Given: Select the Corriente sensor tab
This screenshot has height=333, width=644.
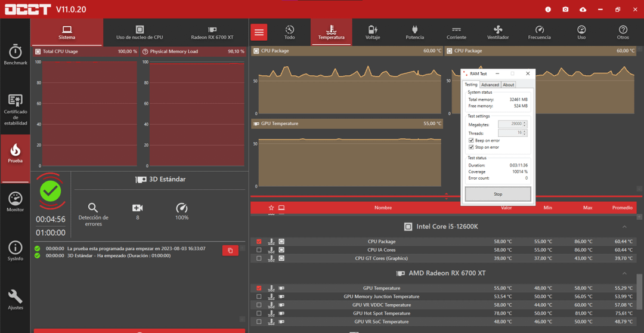Looking at the screenshot, I should (x=456, y=32).
